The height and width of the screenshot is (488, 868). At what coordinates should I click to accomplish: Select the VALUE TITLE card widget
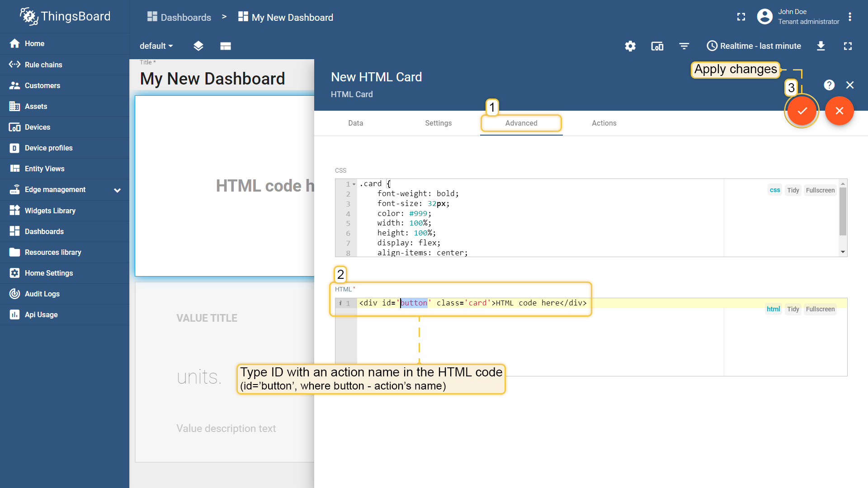[225, 372]
